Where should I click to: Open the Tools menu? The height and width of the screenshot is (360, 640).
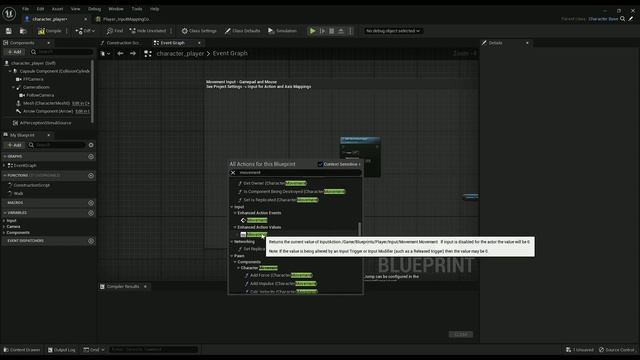(x=137, y=9)
